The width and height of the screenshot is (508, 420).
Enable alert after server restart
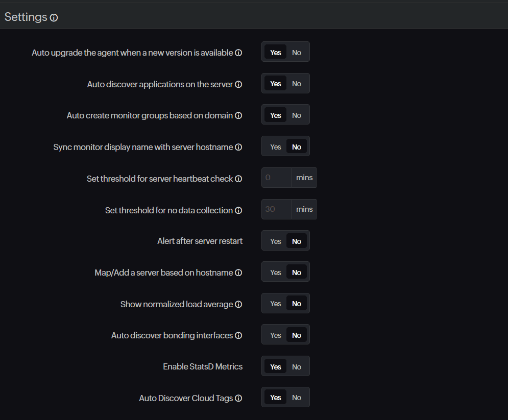coord(275,240)
